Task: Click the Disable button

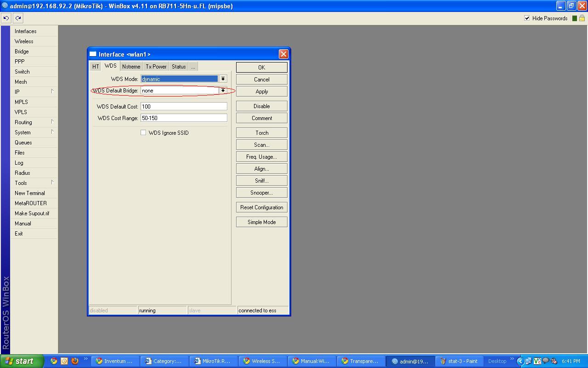Action: pos(262,106)
